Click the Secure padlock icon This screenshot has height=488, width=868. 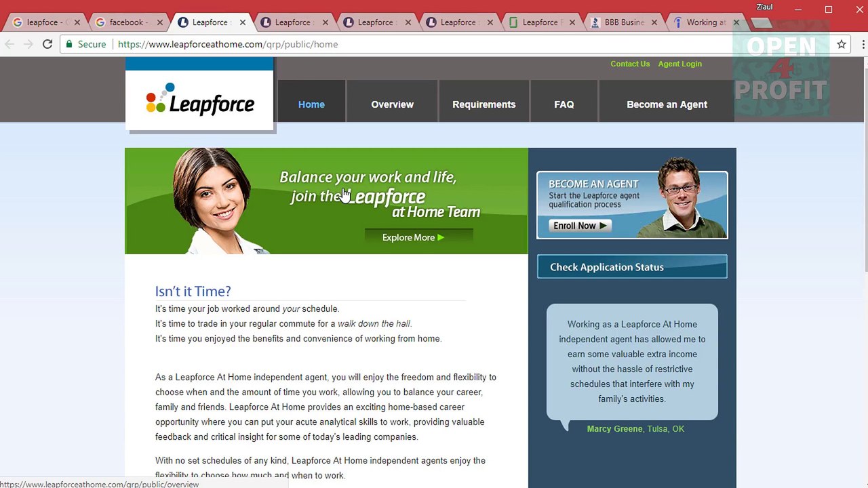tap(69, 44)
